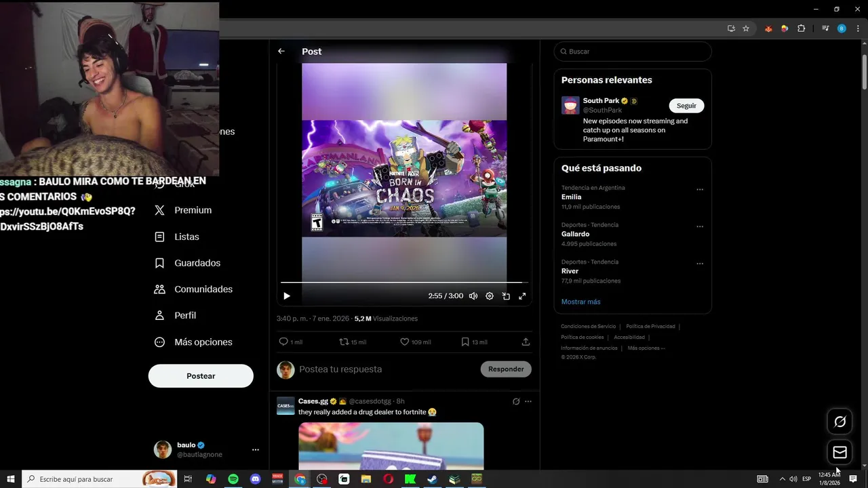
Task: Click 'Mostrar más' under trends
Action: click(x=581, y=302)
